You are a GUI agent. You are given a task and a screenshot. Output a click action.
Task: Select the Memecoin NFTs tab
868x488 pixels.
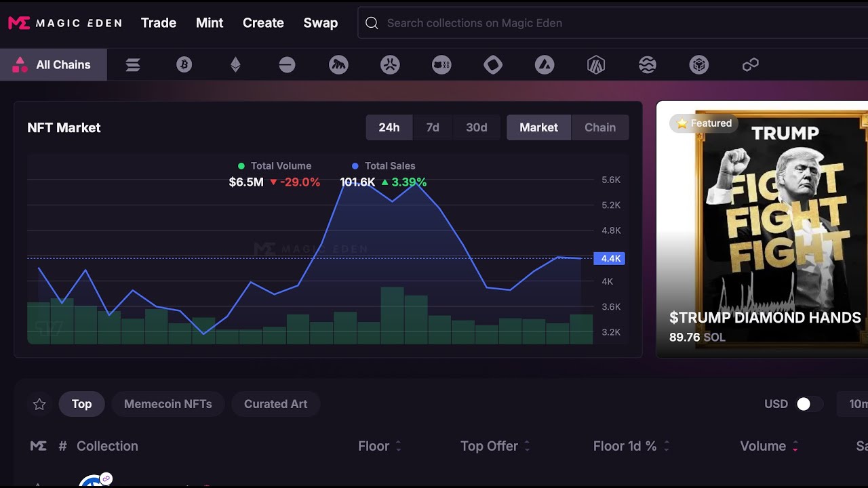coord(168,404)
